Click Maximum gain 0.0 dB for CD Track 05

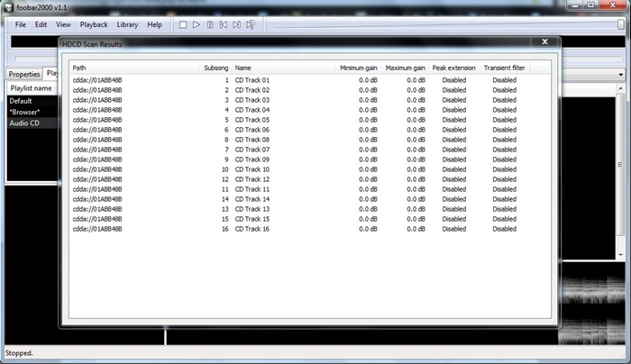pyautogui.click(x=416, y=120)
